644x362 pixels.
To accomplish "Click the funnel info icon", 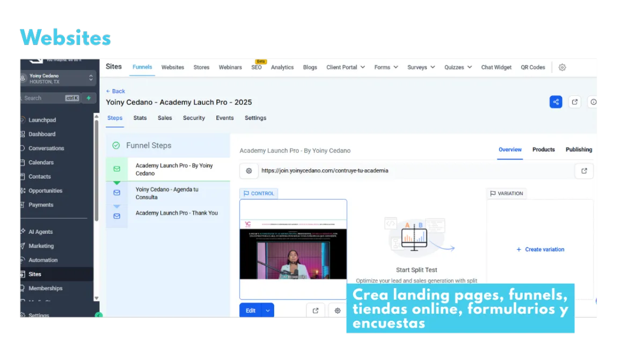I will click(593, 102).
